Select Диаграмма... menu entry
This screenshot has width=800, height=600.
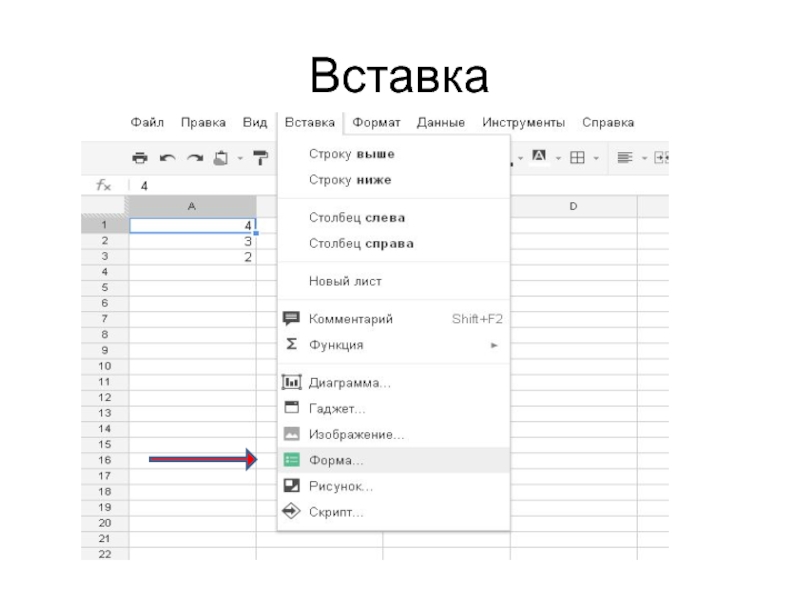pyautogui.click(x=393, y=383)
